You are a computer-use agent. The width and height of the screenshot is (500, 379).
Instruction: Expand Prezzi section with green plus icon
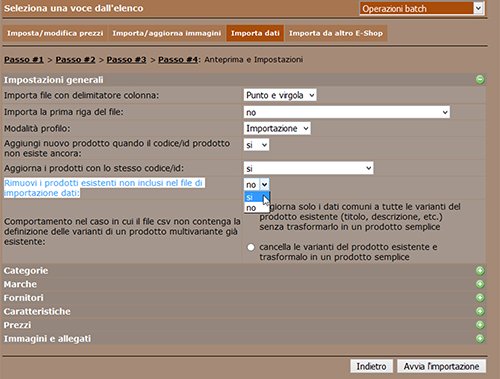click(x=480, y=325)
